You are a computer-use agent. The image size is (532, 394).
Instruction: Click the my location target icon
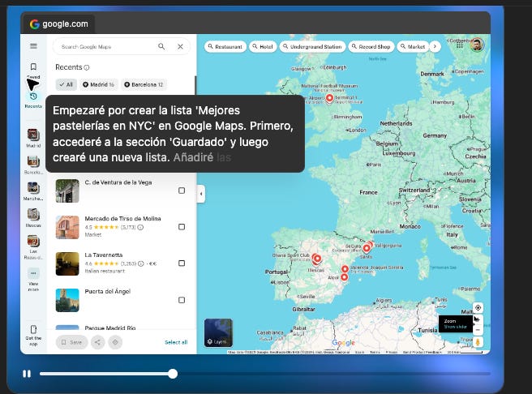[x=478, y=307]
